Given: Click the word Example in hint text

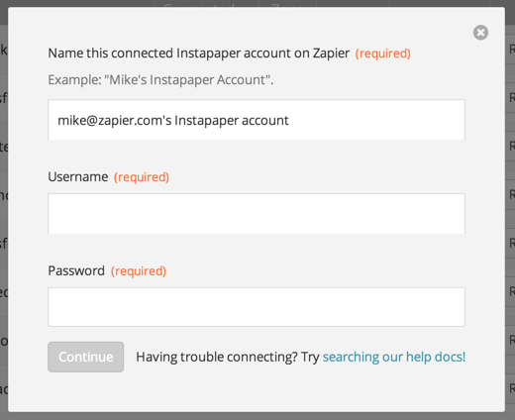Looking at the screenshot, I should (x=74, y=80).
